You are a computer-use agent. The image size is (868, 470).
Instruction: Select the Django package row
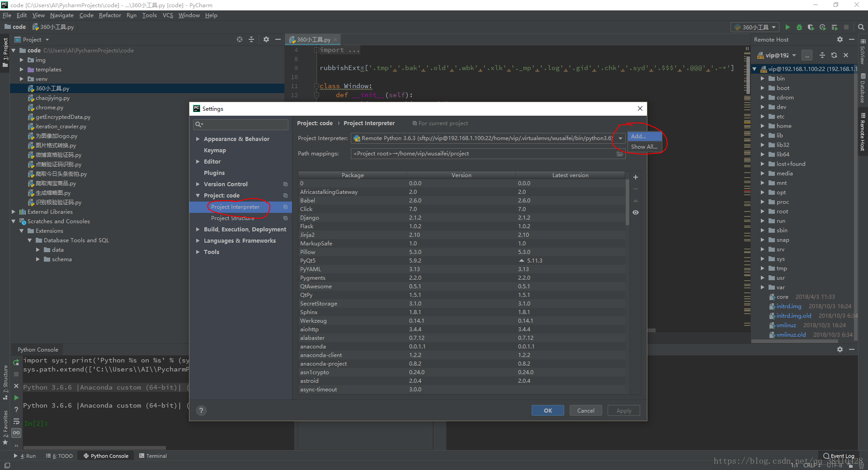(461, 218)
